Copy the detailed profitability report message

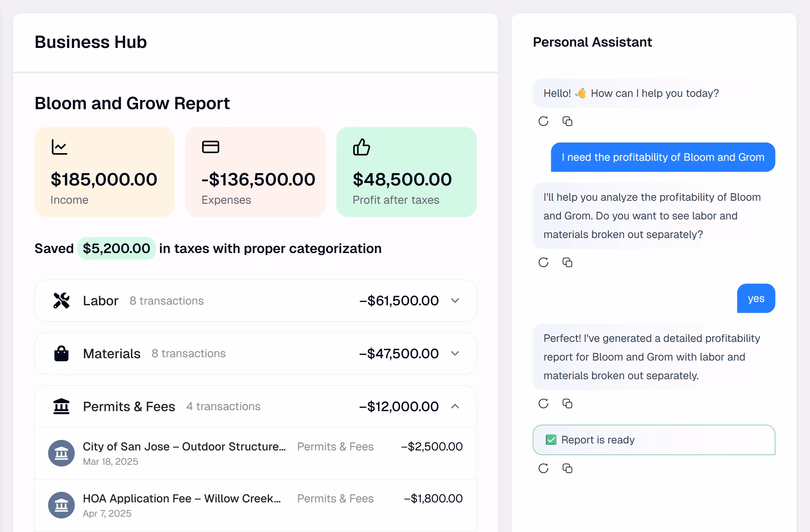tap(567, 403)
